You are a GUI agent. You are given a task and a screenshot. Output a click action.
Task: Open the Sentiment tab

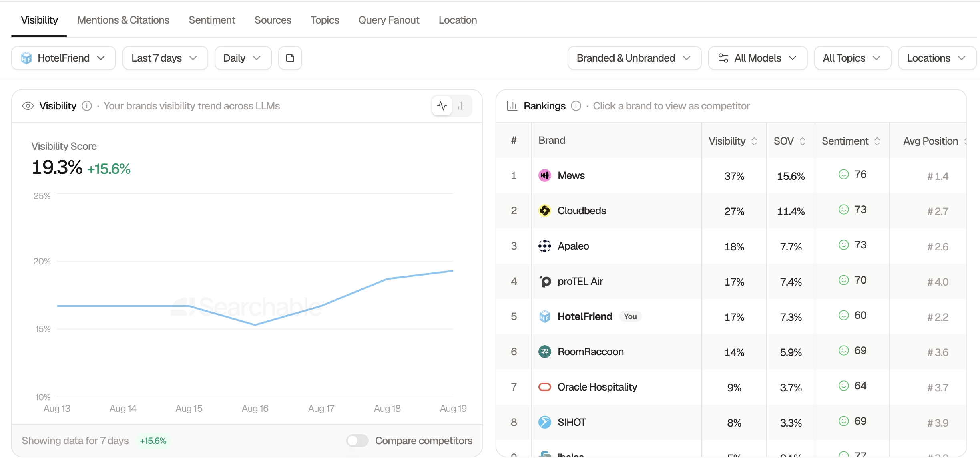[212, 20]
